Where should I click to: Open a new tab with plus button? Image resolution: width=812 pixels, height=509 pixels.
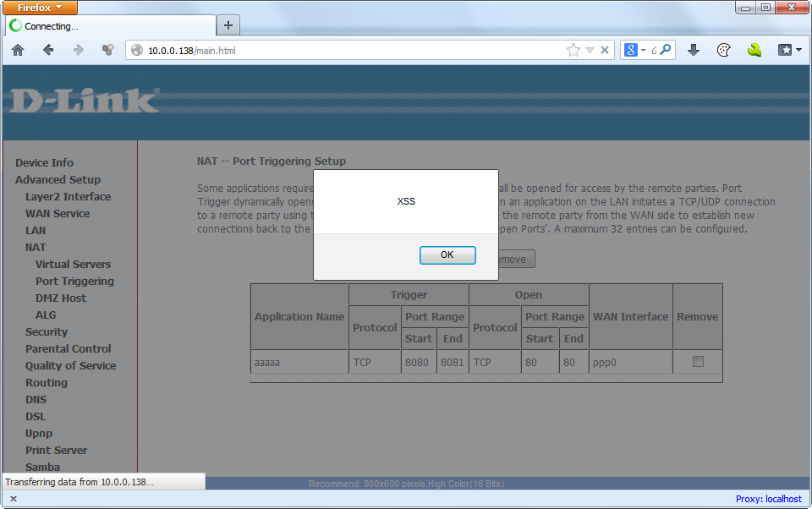tap(228, 25)
